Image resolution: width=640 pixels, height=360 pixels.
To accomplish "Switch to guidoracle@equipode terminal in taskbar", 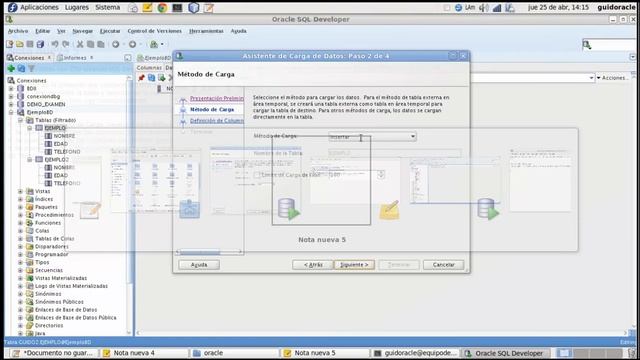I will coord(415,353).
